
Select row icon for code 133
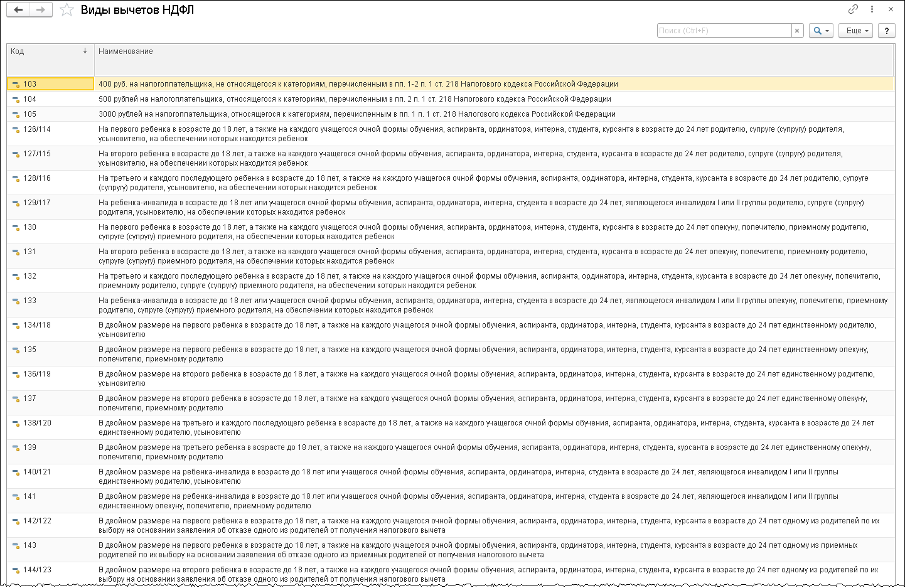(x=16, y=301)
